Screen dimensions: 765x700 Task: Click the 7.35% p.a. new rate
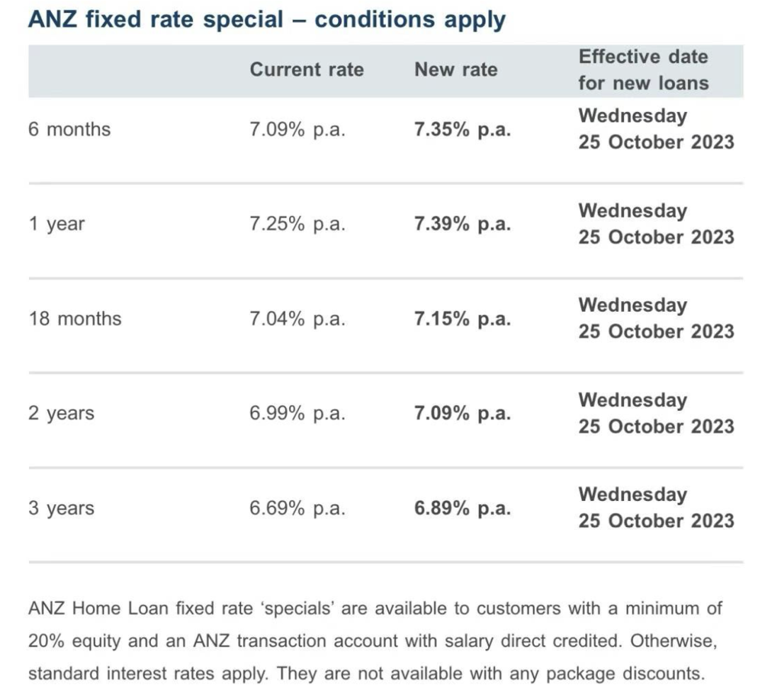click(463, 130)
